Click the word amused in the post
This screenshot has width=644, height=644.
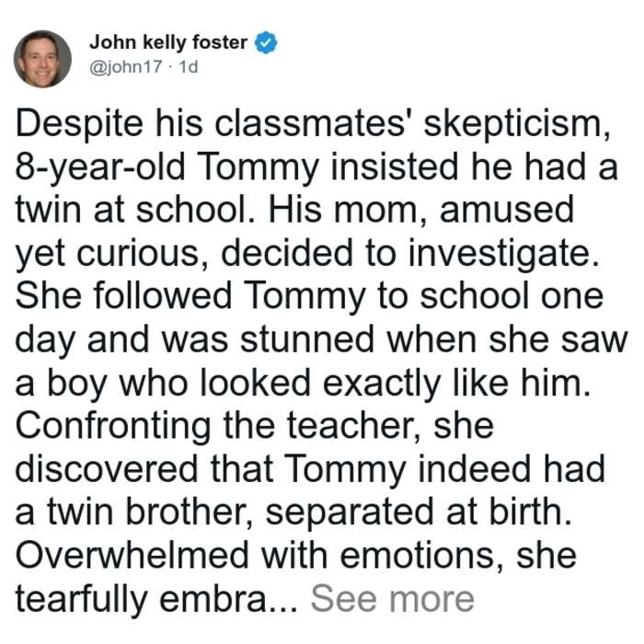click(x=507, y=210)
